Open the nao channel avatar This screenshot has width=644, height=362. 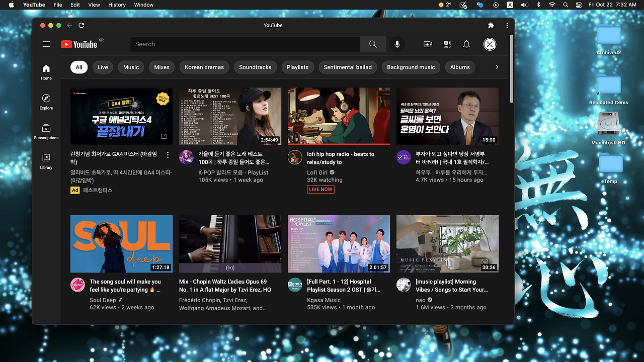404,285
